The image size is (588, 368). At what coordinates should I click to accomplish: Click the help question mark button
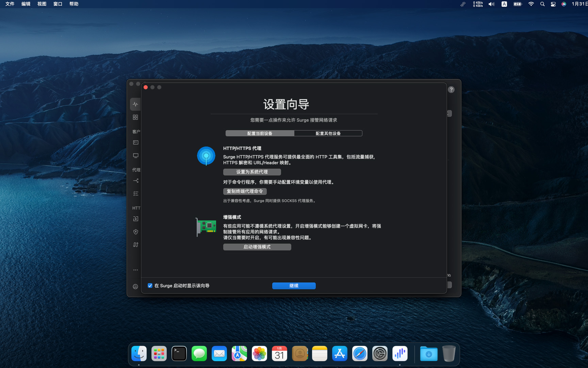click(x=451, y=90)
